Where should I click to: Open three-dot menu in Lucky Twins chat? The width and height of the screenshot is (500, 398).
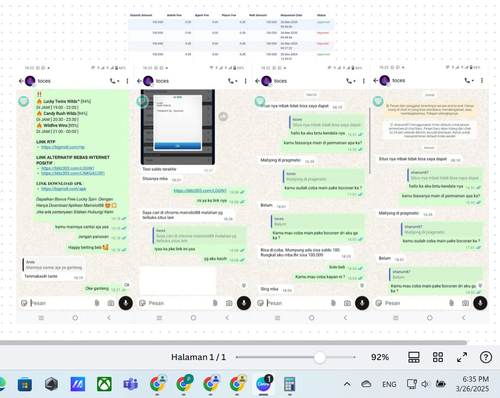pos(127,81)
